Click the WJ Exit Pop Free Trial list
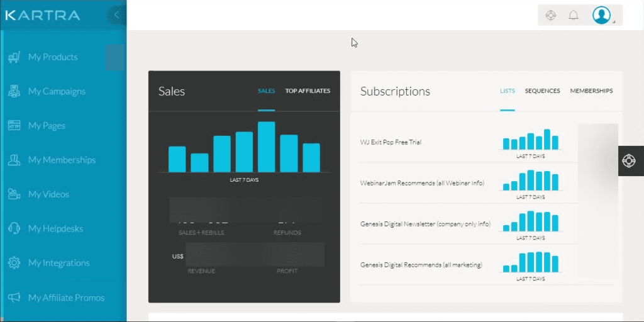The image size is (644, 322). click(391, 142)
